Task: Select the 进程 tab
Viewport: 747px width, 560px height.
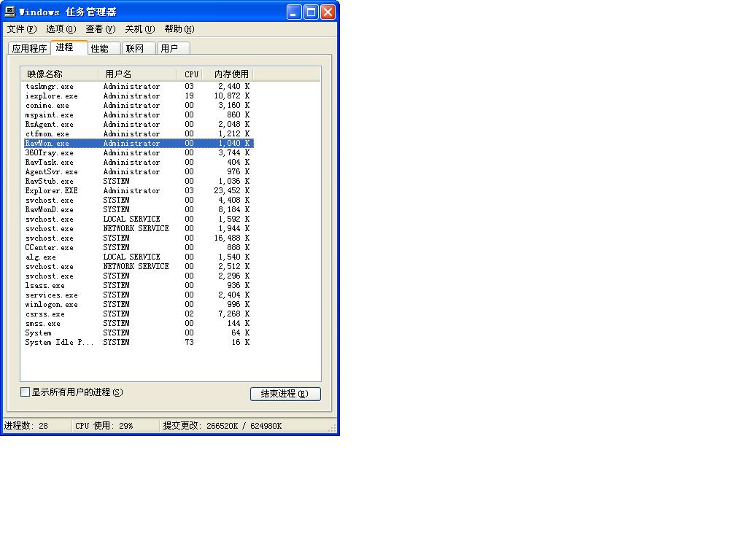Action: click(69, 47)
